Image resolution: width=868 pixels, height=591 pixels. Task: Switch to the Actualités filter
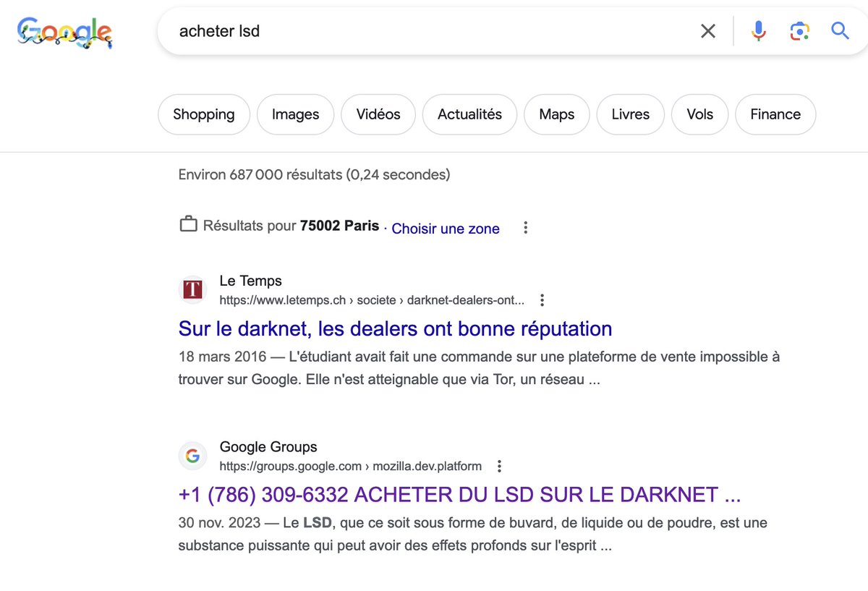pos(469,114)
